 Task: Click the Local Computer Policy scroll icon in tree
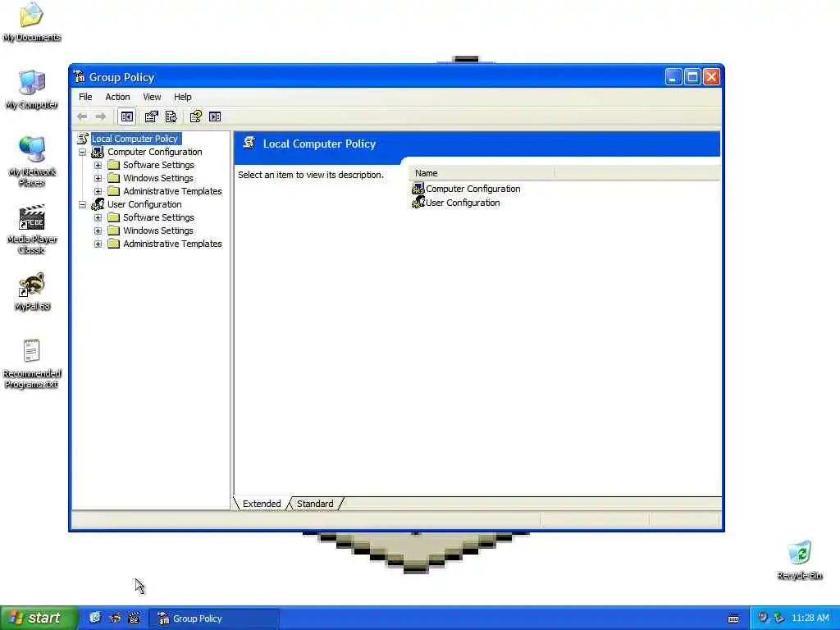tap(83, 139)
